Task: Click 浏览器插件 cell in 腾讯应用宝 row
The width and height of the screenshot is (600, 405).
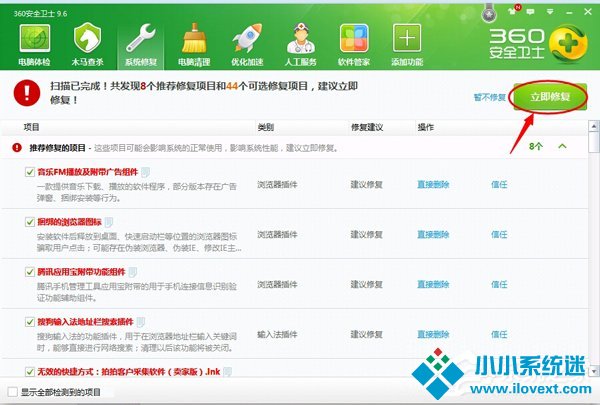Action: point(277,284)
